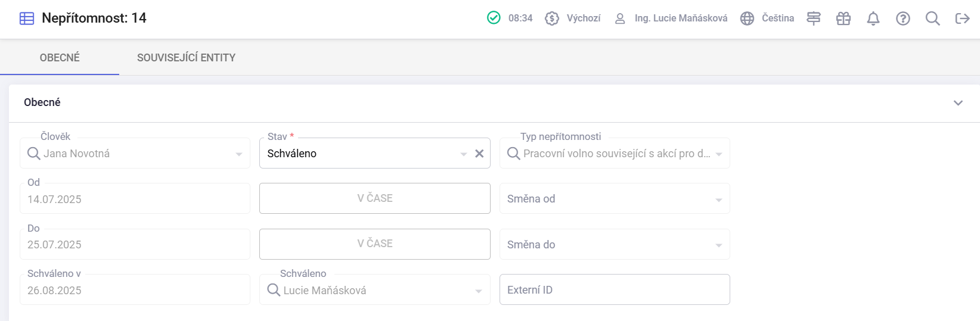Log out using the exit arrow icon
This screenshot has width=980, height=321.
(x=963, y=18)
